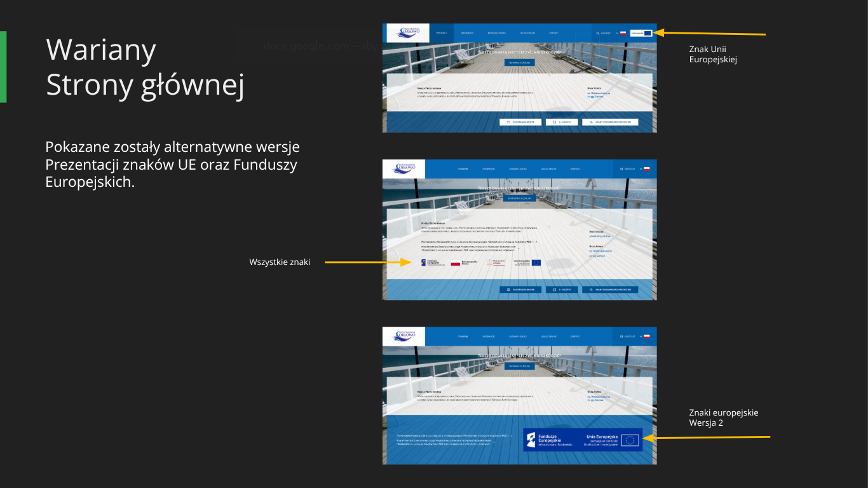Click "Wszystkie znaki" annotation label

pos(280,262)
